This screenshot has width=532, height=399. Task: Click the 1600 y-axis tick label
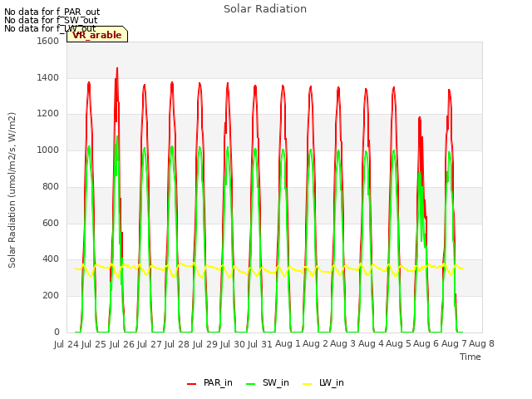[48, 41]
